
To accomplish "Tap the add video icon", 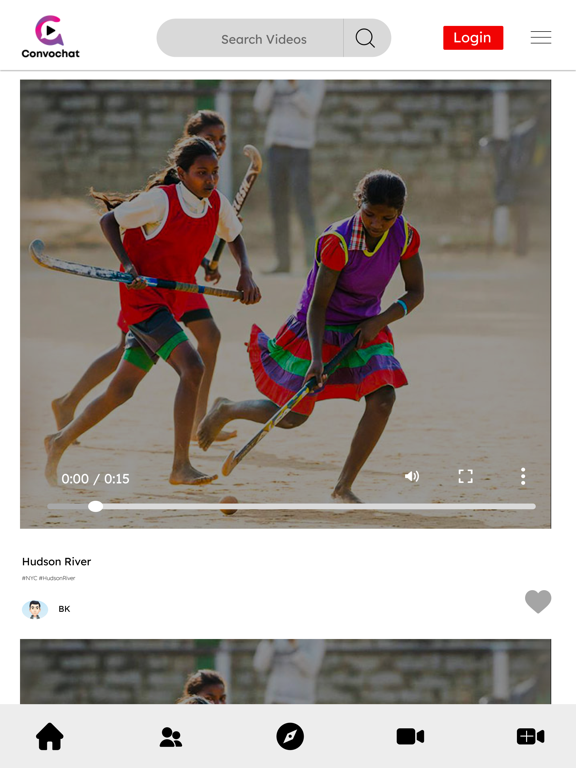I will 530,736.
